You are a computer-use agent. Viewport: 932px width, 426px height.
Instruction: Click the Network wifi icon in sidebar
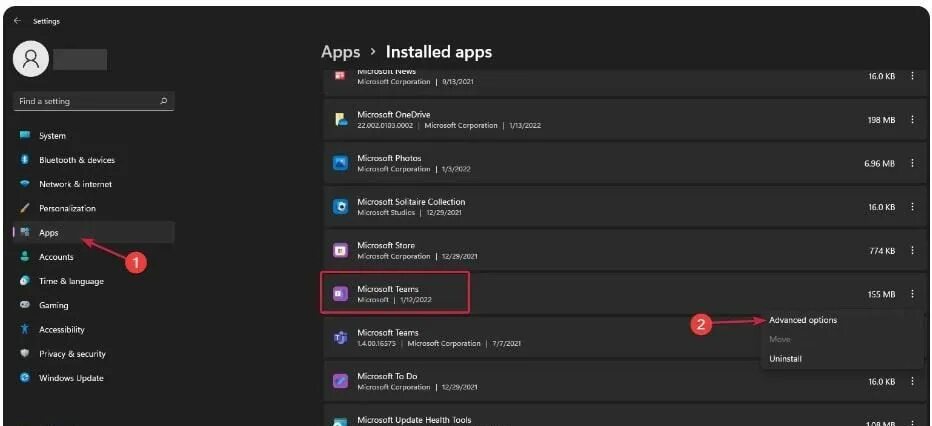(25, 184)
